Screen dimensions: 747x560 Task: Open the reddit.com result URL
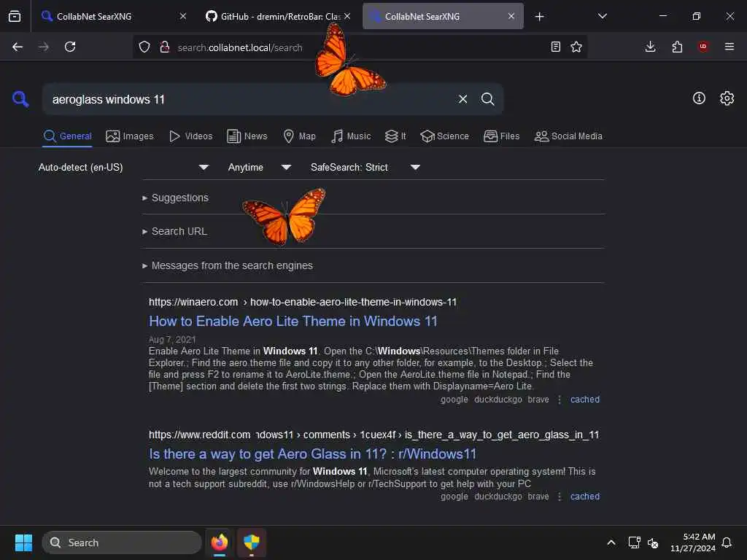click(373, 435)
